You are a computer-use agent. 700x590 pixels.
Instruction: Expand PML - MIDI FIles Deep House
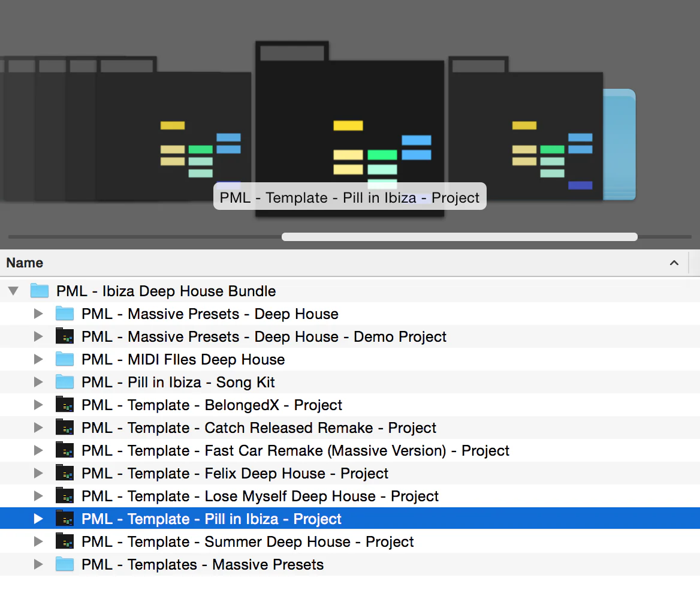(38, 360)
